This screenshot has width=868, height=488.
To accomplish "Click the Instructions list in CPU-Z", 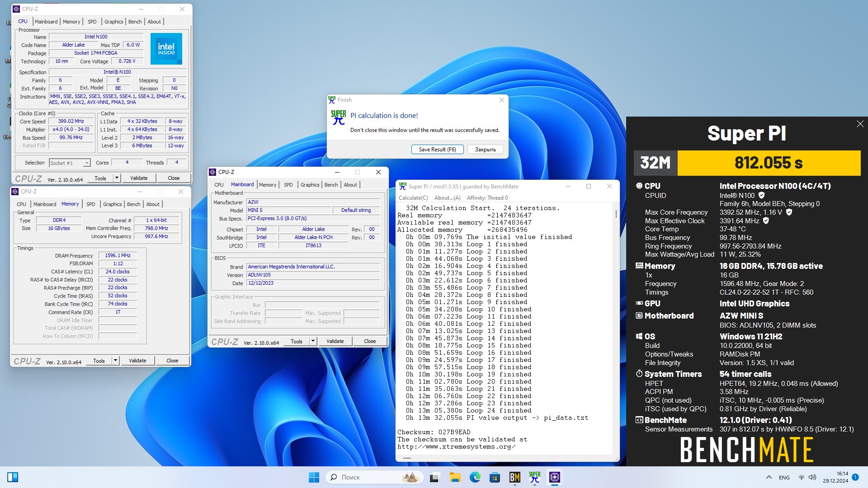I will click(118, 99).
